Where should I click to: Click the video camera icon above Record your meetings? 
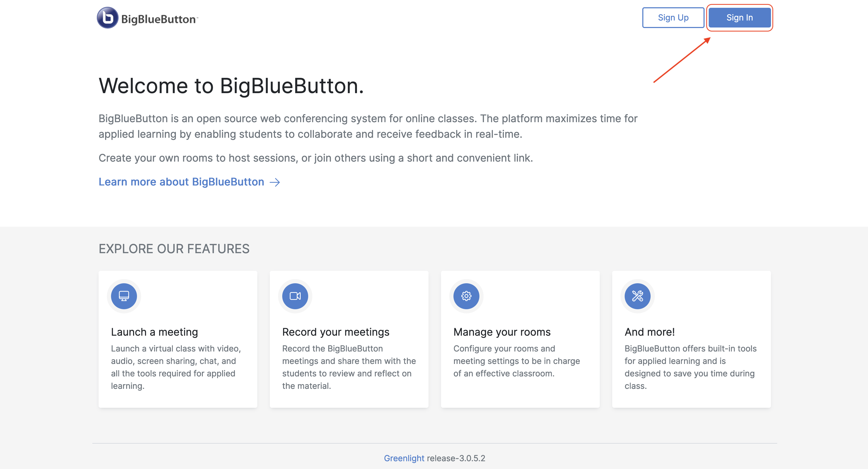tap(295, 296)
